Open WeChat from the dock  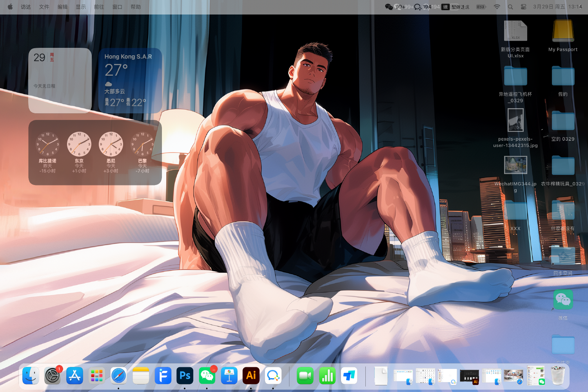(x=207, y=376)
